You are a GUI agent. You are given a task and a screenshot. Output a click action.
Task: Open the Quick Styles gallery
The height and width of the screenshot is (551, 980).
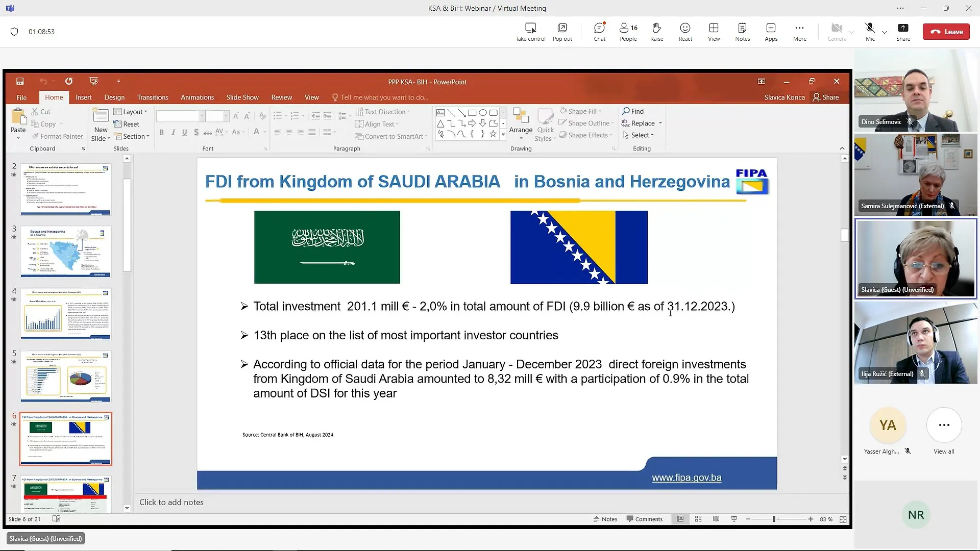[x=545, y=124]
